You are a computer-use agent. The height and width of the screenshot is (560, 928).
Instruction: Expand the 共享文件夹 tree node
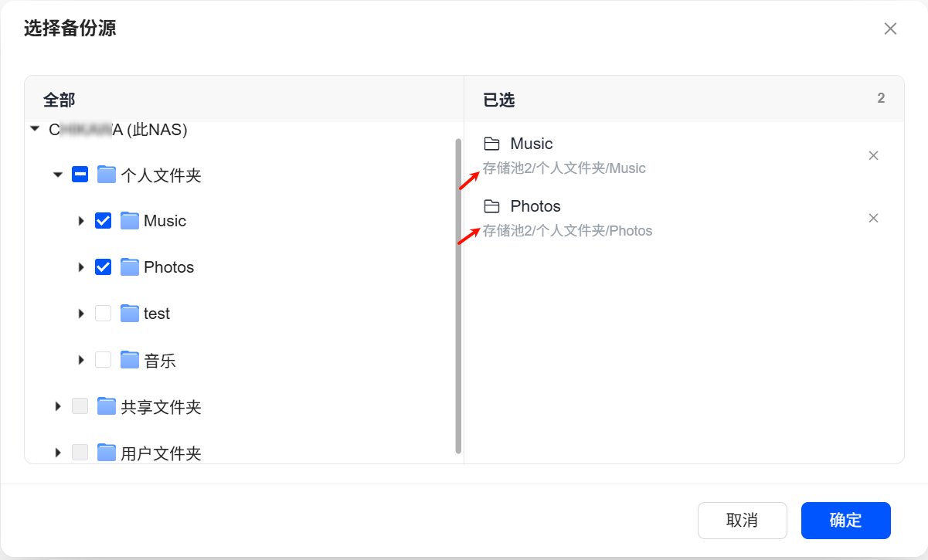click(58, 406)
